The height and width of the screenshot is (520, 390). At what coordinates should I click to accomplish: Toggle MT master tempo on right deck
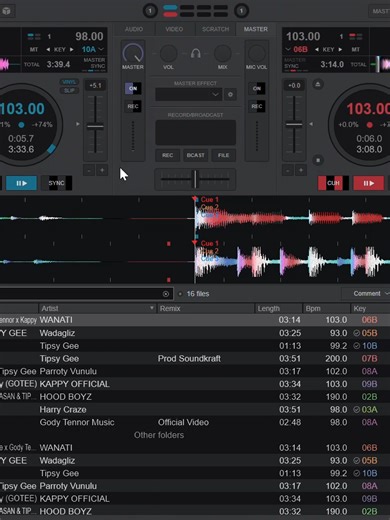pyautogui.click(x=356, y=49)
